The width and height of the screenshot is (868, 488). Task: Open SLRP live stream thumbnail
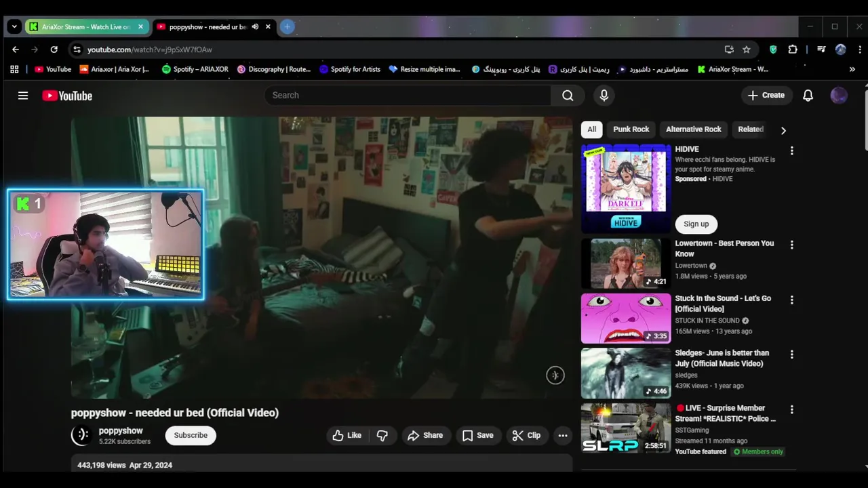(x=626, y=428)
